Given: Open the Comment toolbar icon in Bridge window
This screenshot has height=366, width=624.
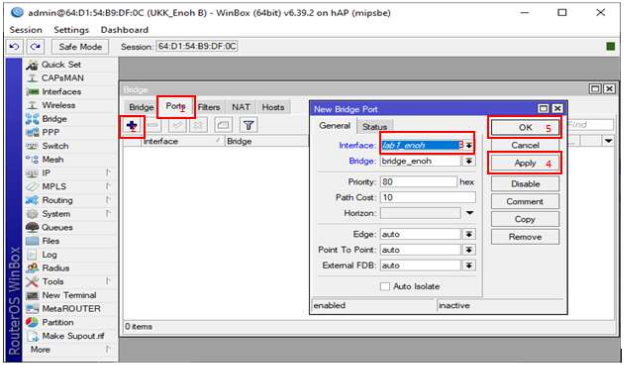Looking at the screenshot, I should pos(223,125).
